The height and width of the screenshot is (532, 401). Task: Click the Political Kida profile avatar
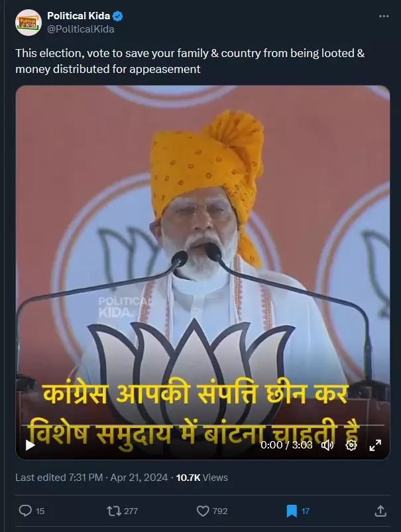[x=28, y=23]
